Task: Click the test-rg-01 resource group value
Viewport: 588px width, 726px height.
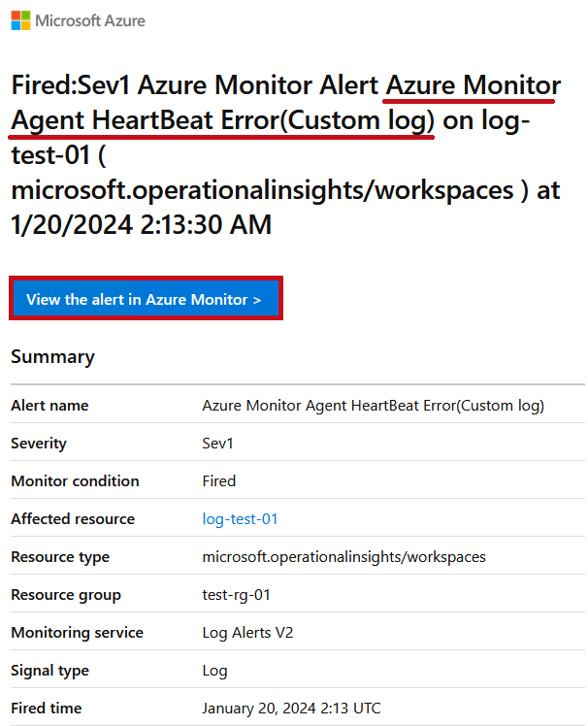Action: 236,595
